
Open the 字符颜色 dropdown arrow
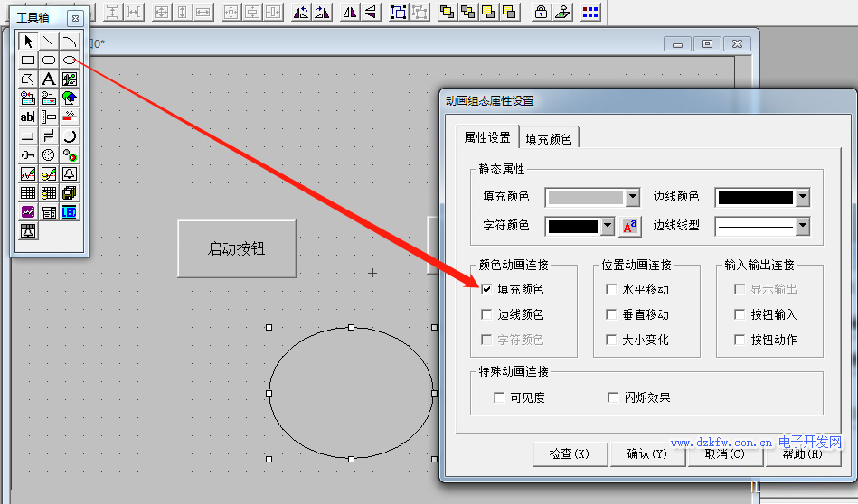coord(608,226)
